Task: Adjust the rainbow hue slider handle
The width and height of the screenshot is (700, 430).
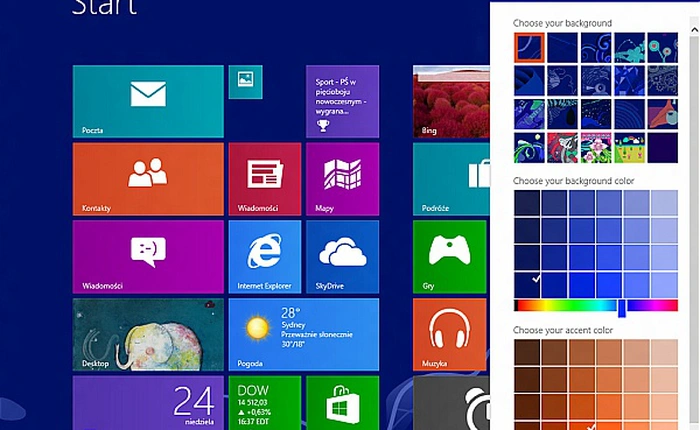Action: click(622, 308)
